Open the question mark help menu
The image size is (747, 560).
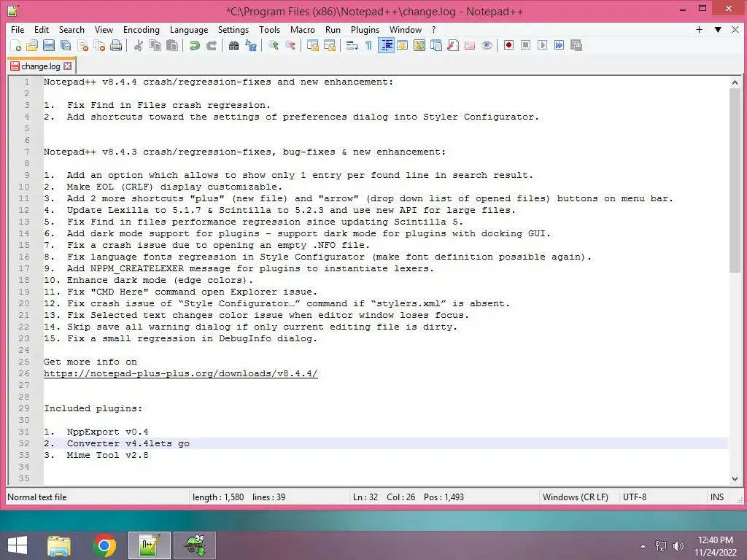(x=433, y=29)
